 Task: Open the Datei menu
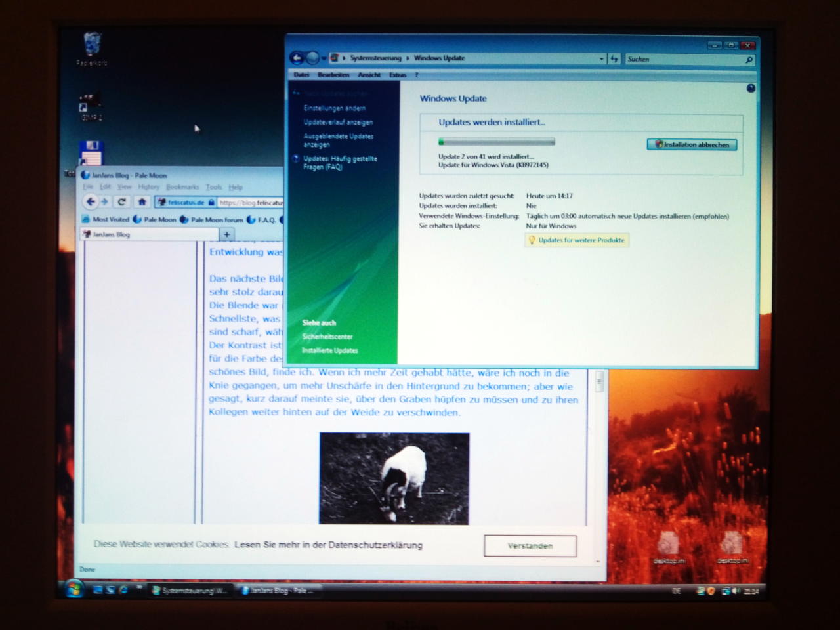301,75
